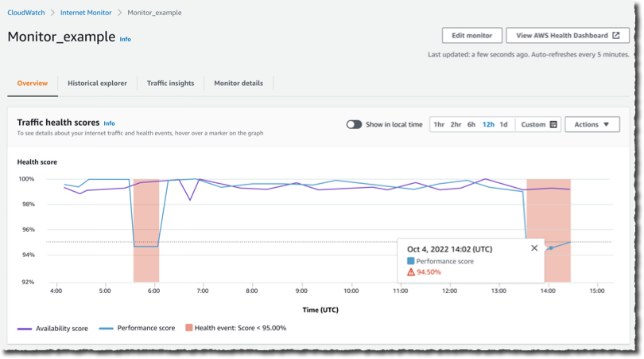Expand the Actions dropdown
Viewport: 644px width, 359px height.
point(592,124)
